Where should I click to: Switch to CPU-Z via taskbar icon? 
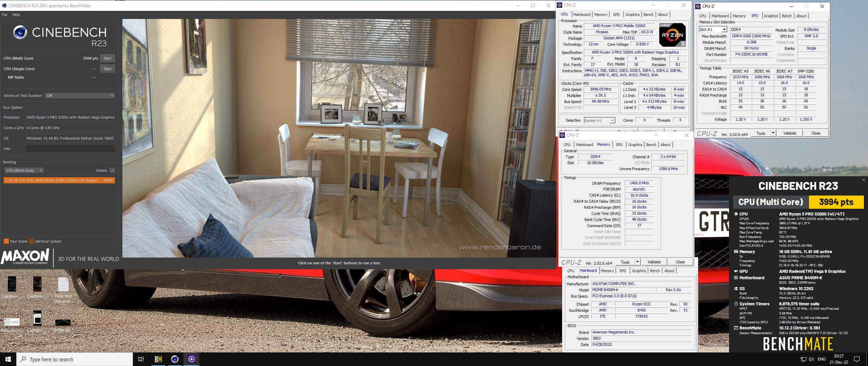click(x=191, y=359)
